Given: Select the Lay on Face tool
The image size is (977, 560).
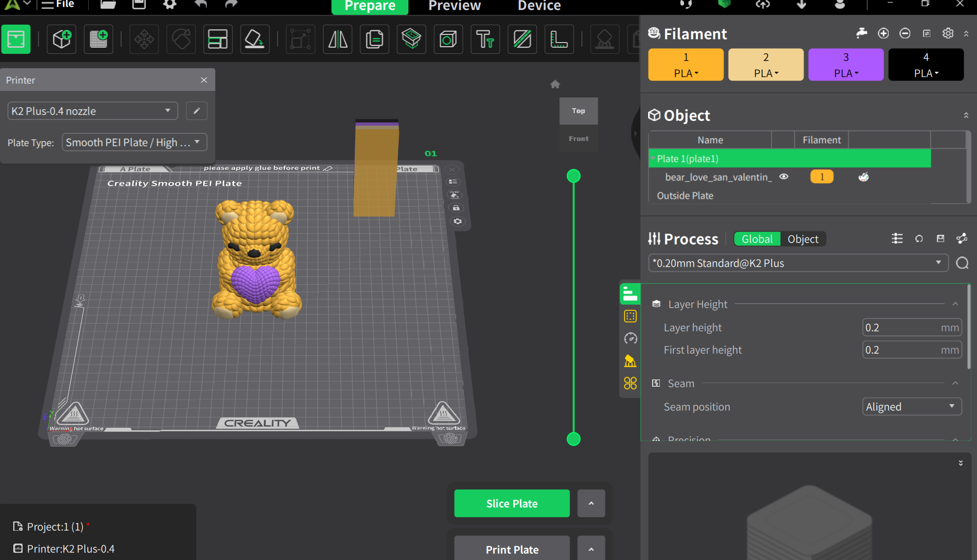Looking at the screenshot, I should tap(255, 39).
